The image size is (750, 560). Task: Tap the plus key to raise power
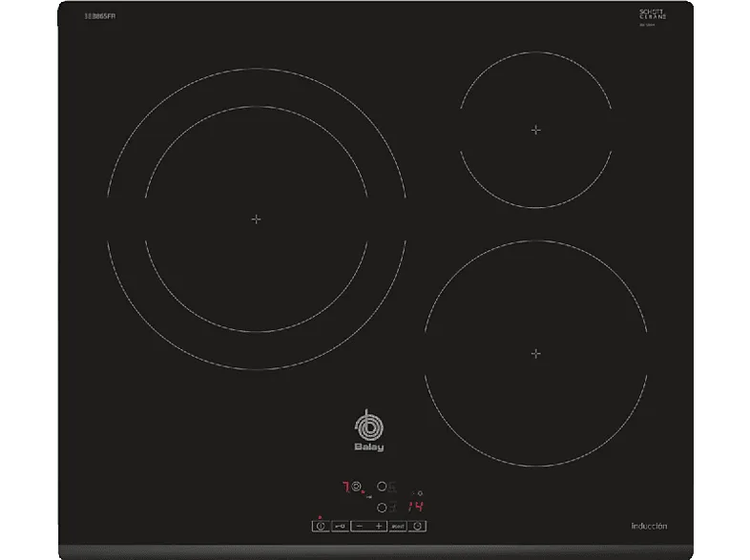coord(379,526)
